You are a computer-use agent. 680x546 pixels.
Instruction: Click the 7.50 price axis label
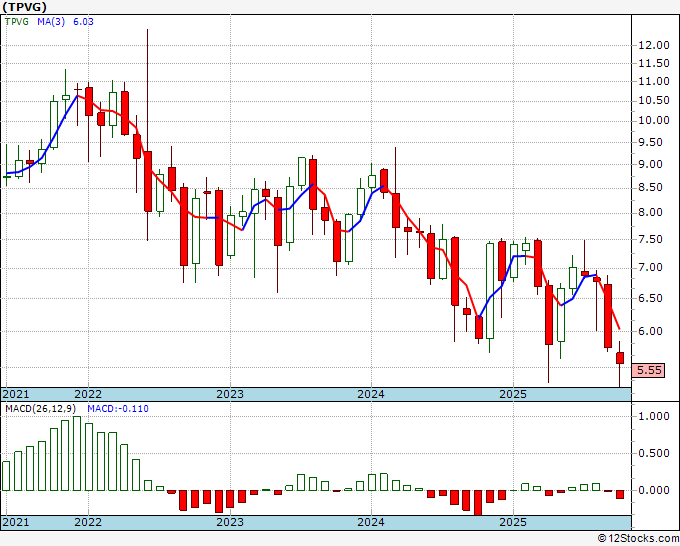pos(650,239)
